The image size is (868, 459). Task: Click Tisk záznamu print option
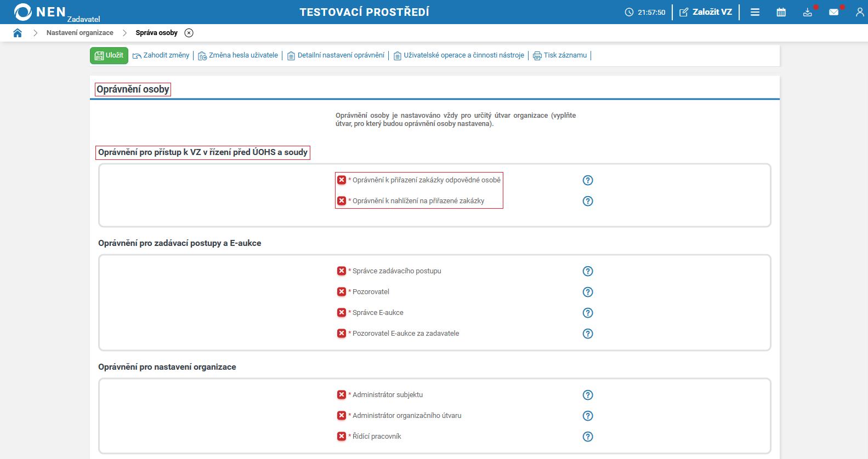(560, 55)
